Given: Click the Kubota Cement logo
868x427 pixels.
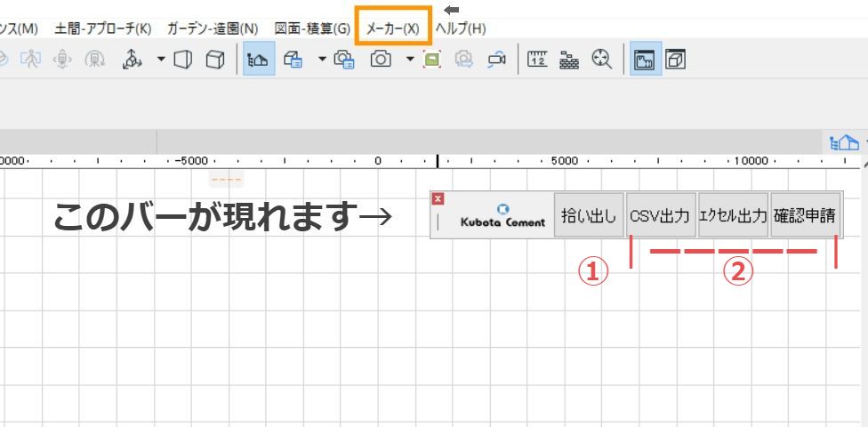Looking at the screenshot, I should [502, 216].
